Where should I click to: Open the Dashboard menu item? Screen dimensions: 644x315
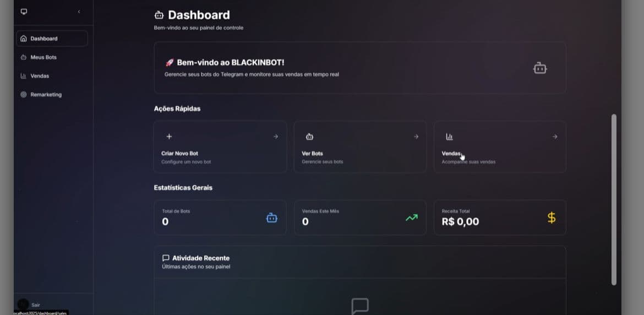pyautogui.click(x=52, y=39)
